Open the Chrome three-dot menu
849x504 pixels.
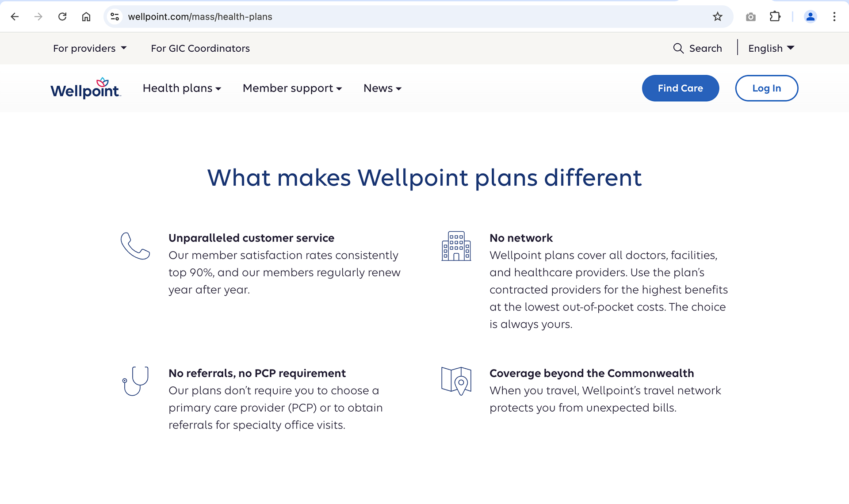pyautogui.click(x=834, y=17)
